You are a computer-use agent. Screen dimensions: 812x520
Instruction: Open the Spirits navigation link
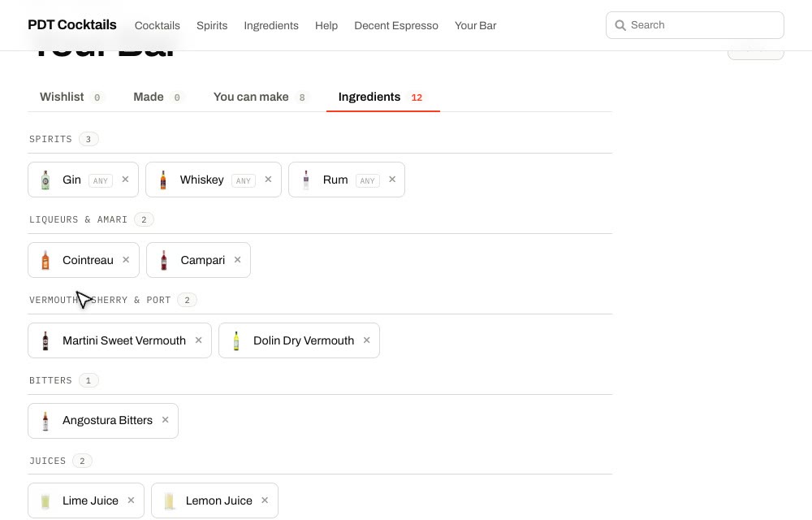(x=212, y=25)
